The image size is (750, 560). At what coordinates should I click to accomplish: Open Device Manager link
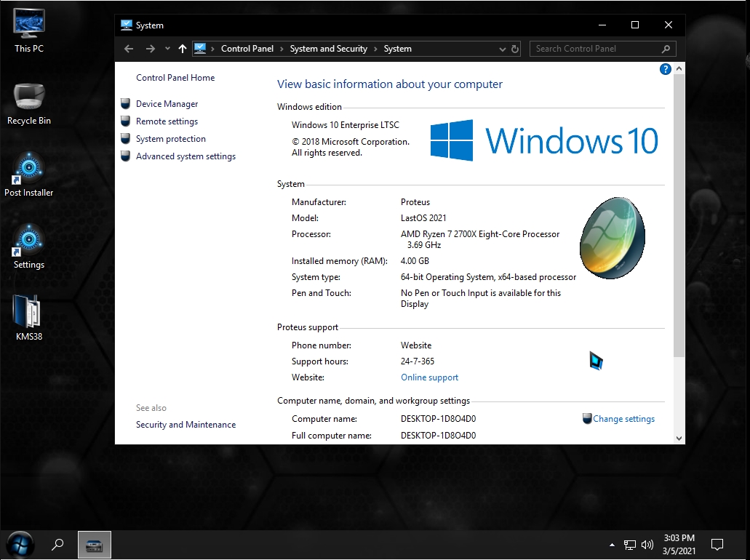(x=167, y=104)
